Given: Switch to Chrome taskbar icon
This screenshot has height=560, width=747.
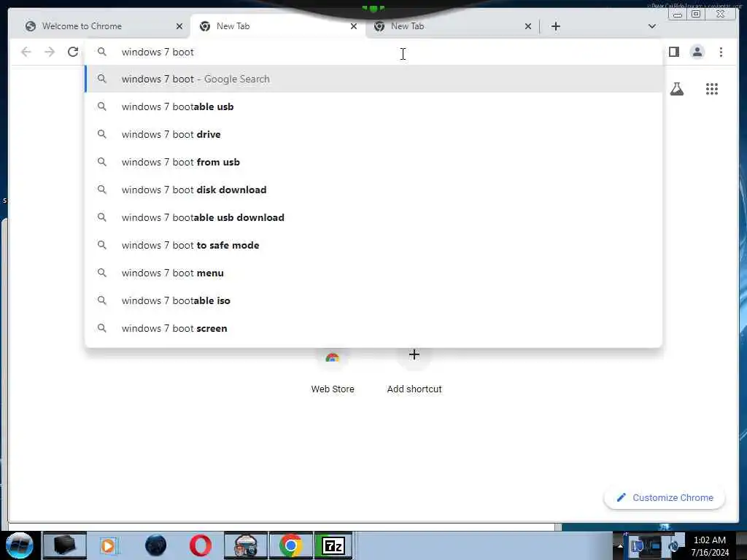Looking at the screenshot, I should point(290,545).
